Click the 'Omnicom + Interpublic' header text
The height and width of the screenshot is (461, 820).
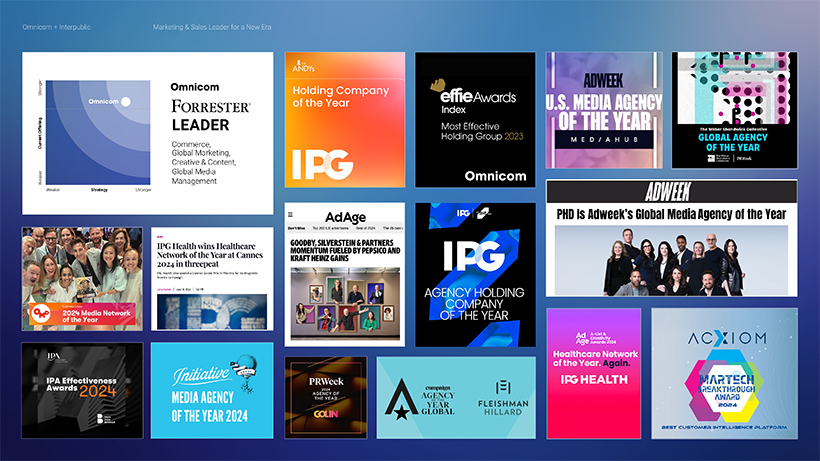[57, 27]
